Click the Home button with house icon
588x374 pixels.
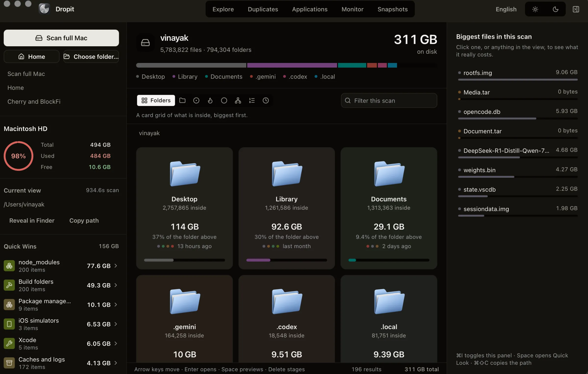pyautogui.click(x=32, y=57)
